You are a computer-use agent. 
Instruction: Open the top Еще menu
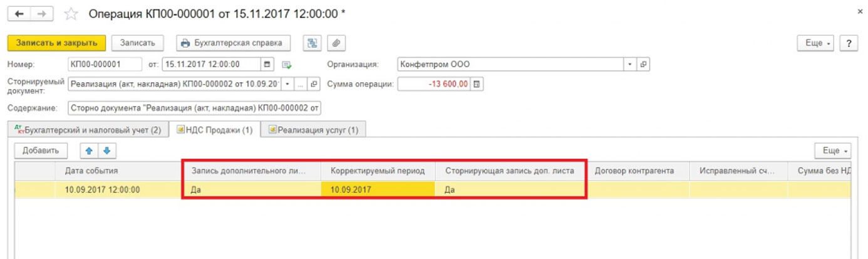click(x=816, y=43)
